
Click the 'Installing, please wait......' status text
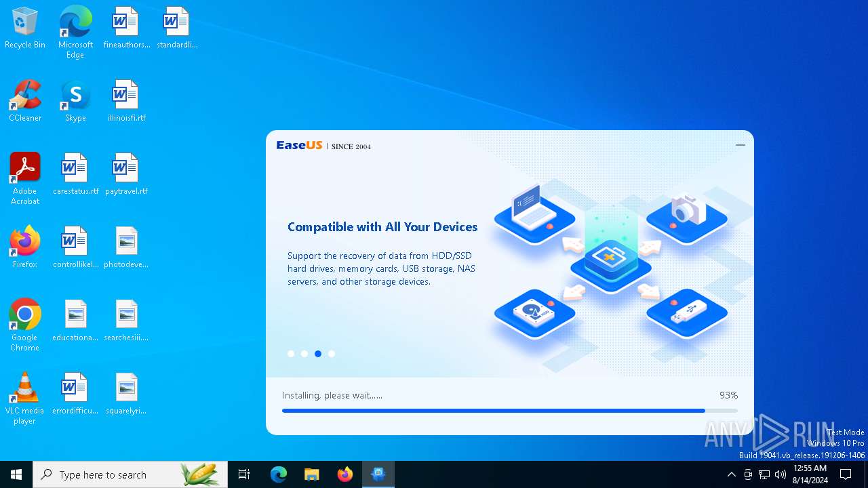tap(332, 395)
